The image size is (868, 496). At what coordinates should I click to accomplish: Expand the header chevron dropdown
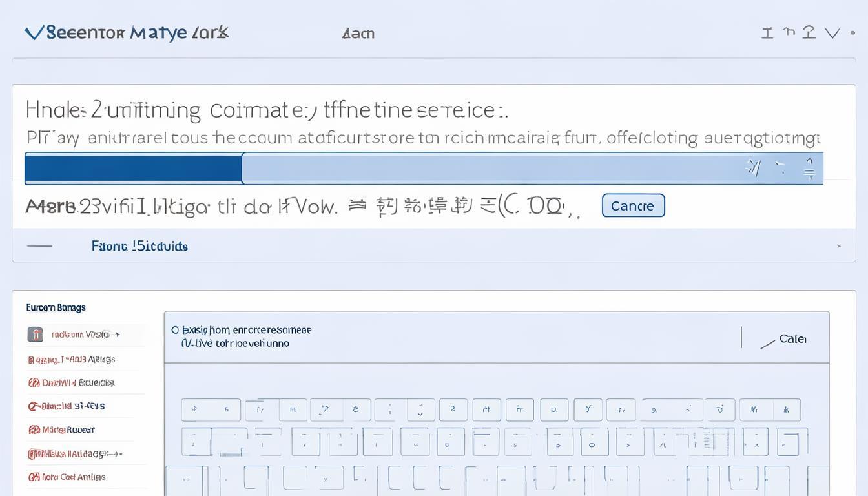pyautogui.click(x=832, y=33)
